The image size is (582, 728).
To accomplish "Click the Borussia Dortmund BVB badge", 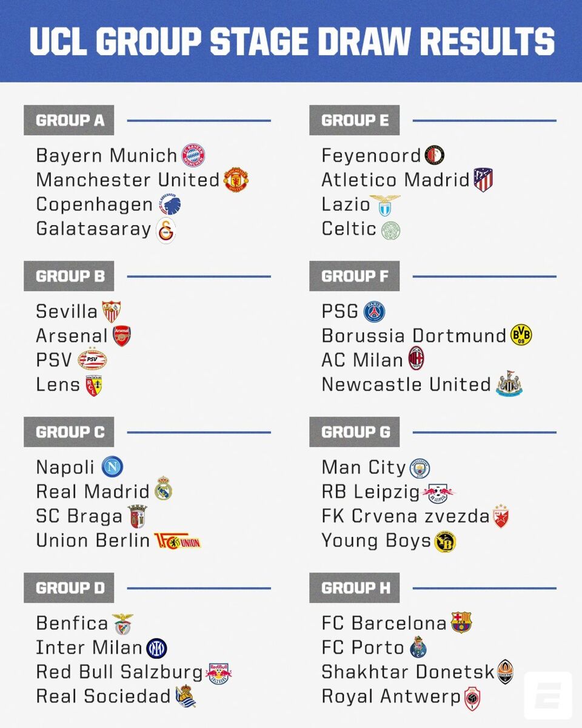I will click(x=521, y=335).
